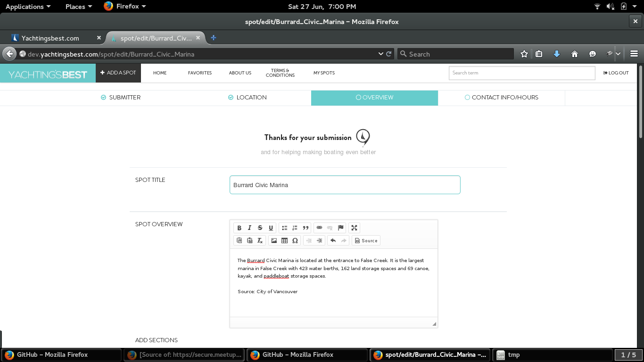The height and width of the screenshot is (362, 644).
Task: Undo the last edit in the editor
Action: (x=333, y=241)
